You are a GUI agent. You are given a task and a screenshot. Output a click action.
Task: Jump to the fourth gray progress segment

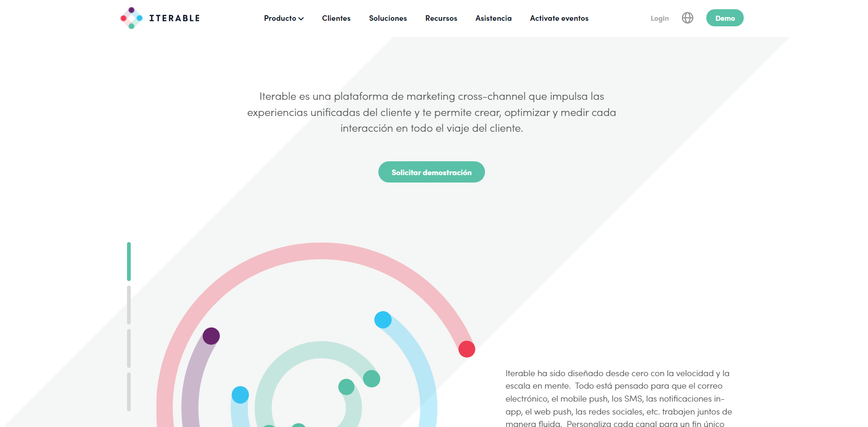pyautogui.click(x=129, y=391)
